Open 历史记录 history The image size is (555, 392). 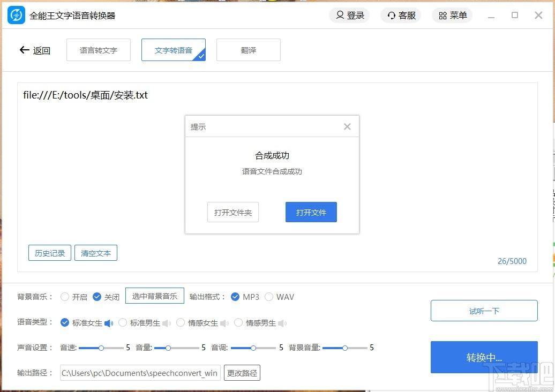pyautogui.click(x=49, y=253)
